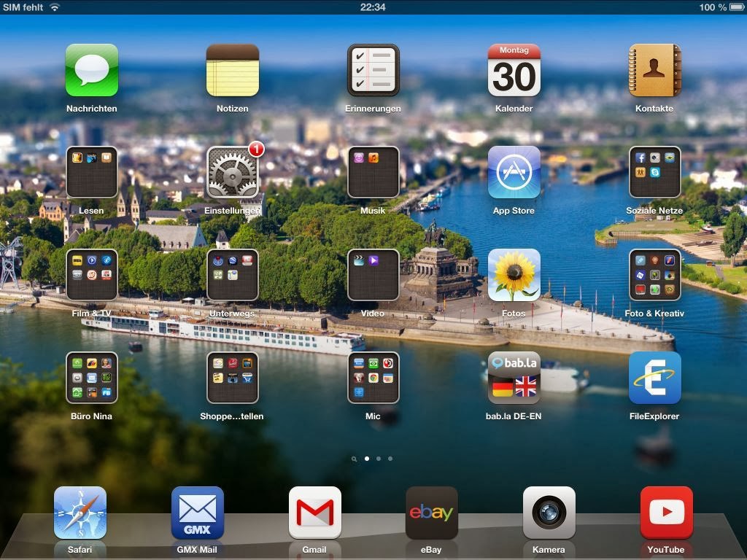The width and height of the screenshot is (747, 560).
Task: Tap the red 1 badge on Einstellungen
Action: click(x=256, y=149)
